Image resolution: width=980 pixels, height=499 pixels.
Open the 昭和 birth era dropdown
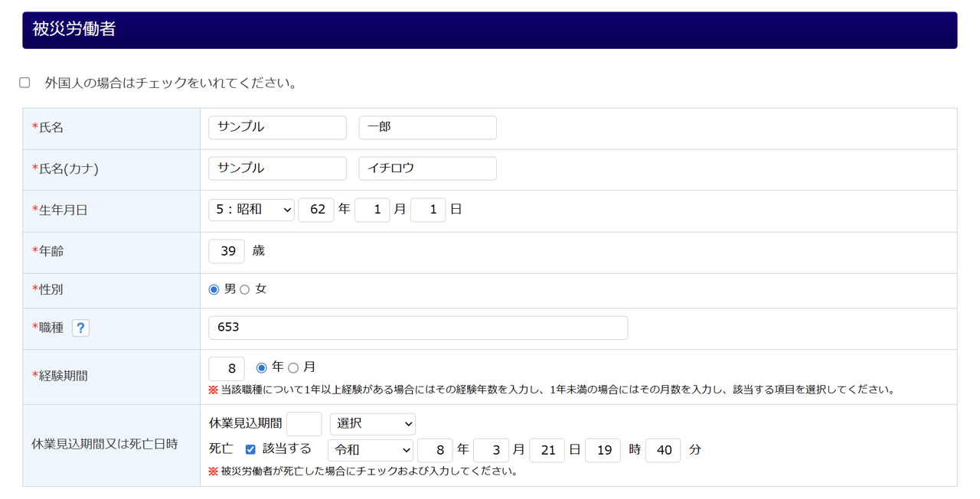pos(251,210)
